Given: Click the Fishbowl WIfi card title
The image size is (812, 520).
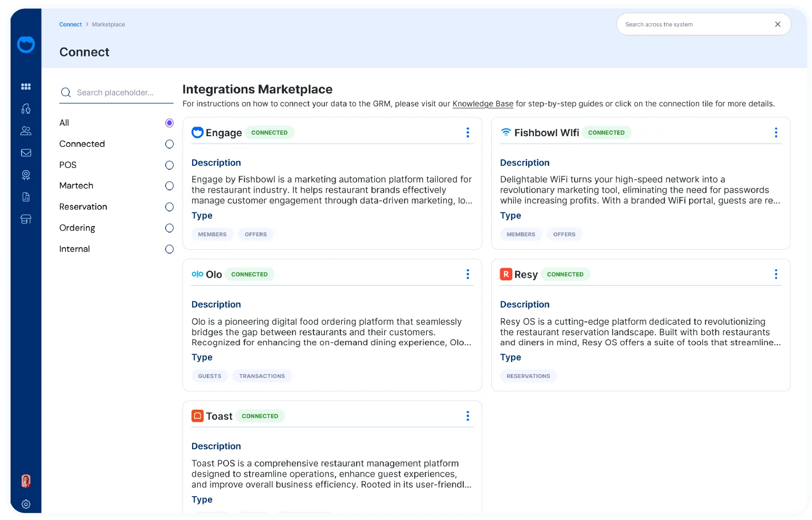Looking at the screenshot, I should pyautogui.click(x=547, y=133).
